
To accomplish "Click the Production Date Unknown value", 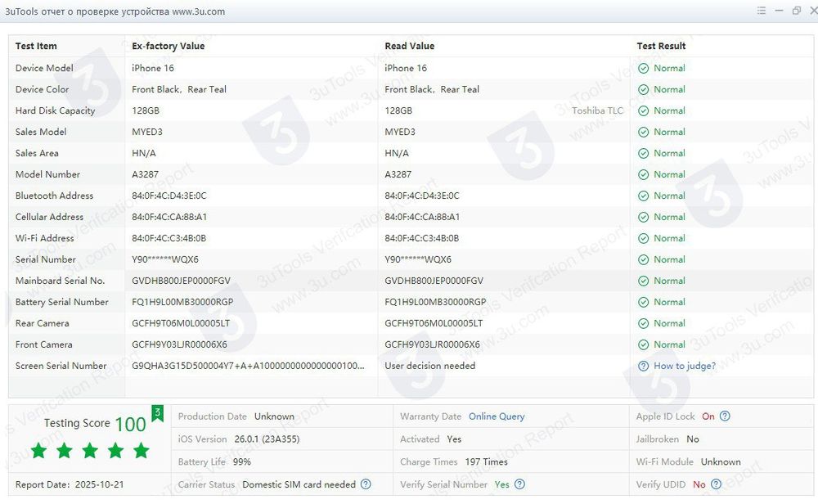I will (274, 416).
